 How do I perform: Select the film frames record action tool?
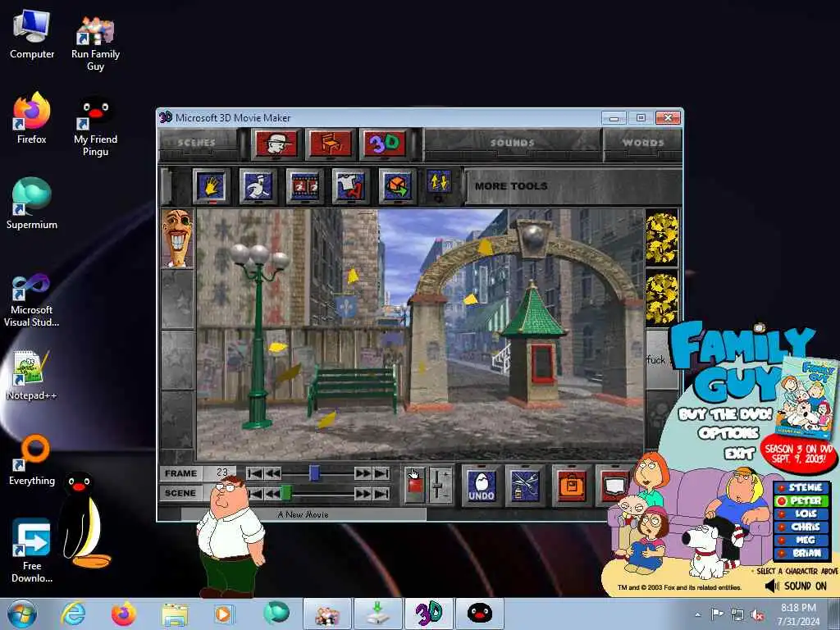point(304,186)
